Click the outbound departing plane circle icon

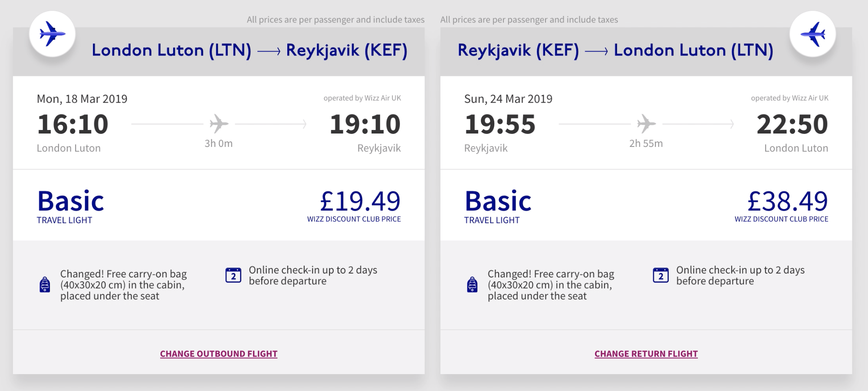tap(52, 34)
